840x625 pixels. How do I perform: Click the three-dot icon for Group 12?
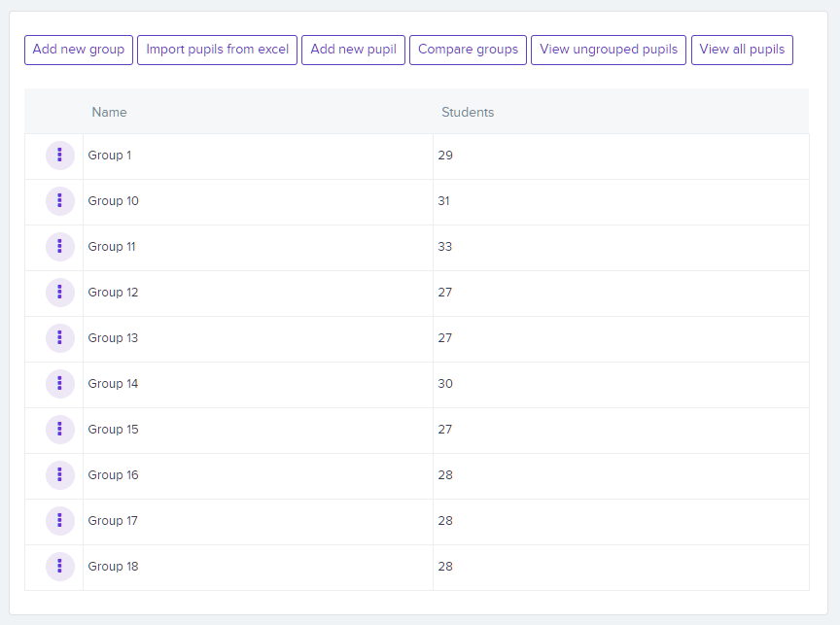(60, 293)
